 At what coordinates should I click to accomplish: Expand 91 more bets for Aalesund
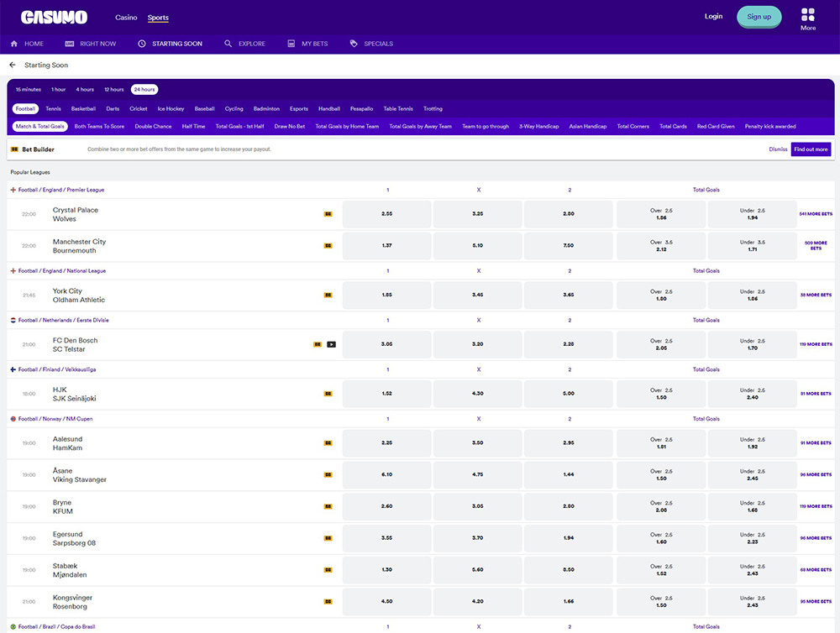pyautogui.click(x=816, y=443)
